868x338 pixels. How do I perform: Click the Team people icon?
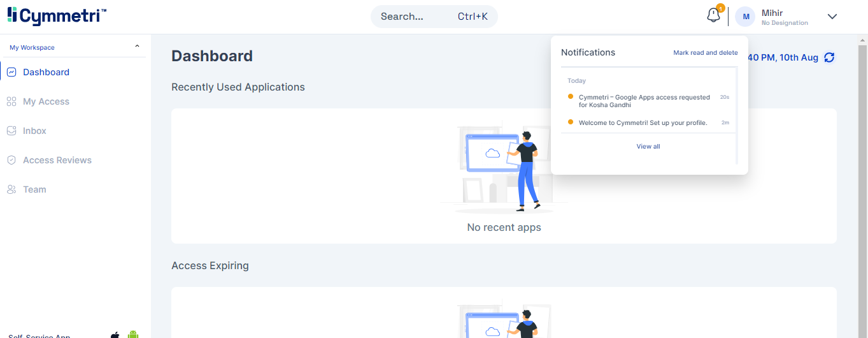[x=11, y=189]
